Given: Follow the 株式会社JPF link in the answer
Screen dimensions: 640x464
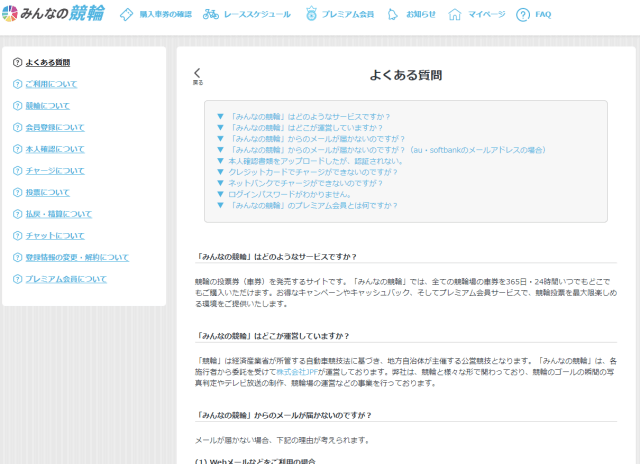Looking at the screenshot, I should click(x=297, y=372).
